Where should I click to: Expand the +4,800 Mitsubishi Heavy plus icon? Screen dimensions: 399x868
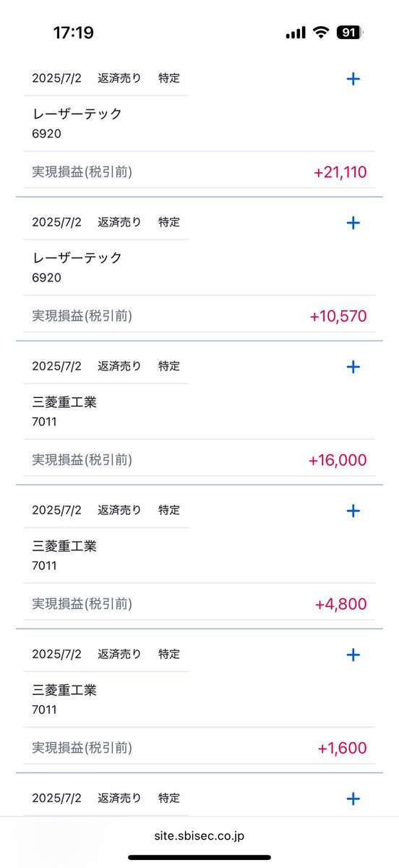click(x=353, y=511)
